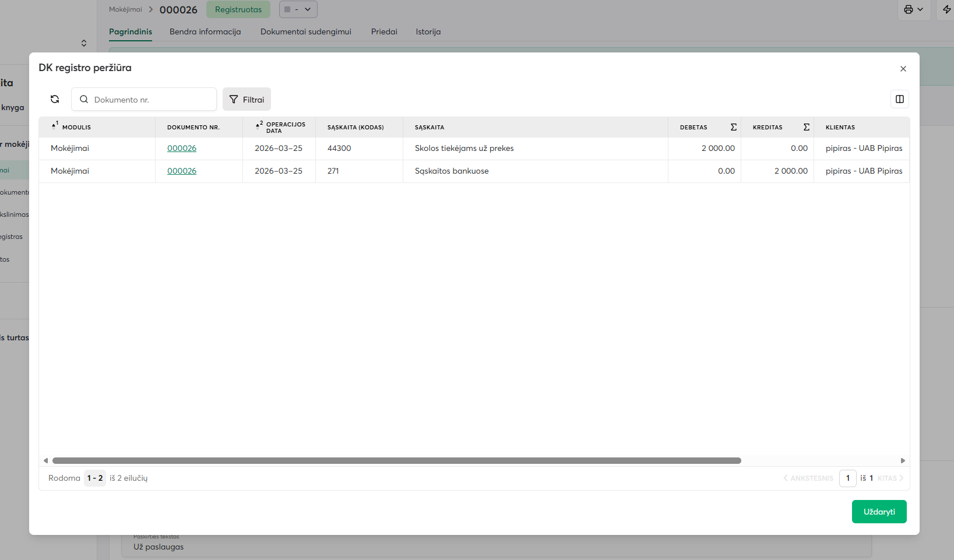Close the DK registro peržiūra dialog
The height and width of the screenshot is (560, 954).
(x=903, y=69)
